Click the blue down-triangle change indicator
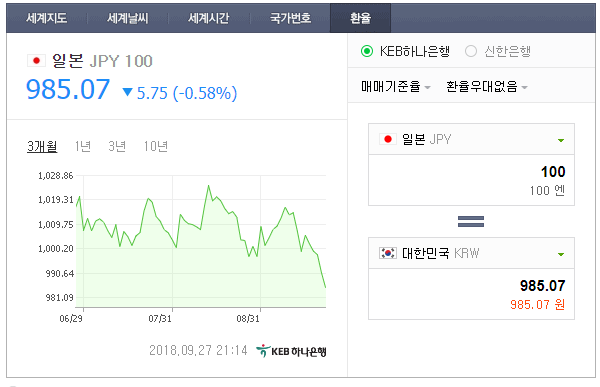 point(127,92)
